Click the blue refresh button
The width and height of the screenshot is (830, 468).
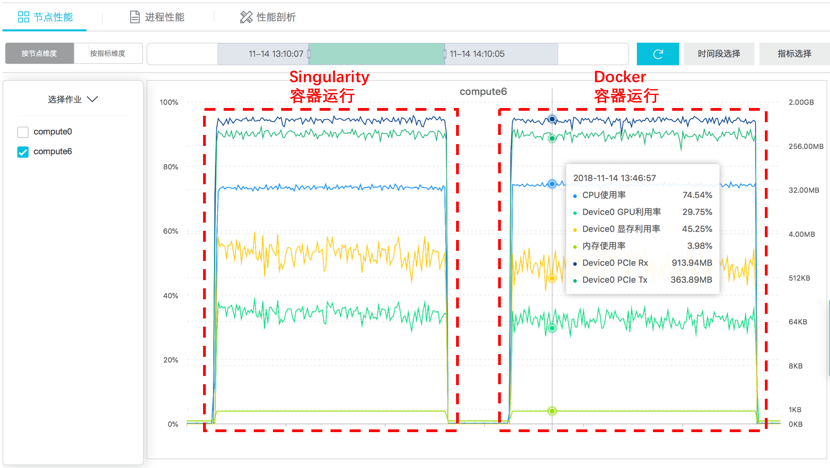657,54
